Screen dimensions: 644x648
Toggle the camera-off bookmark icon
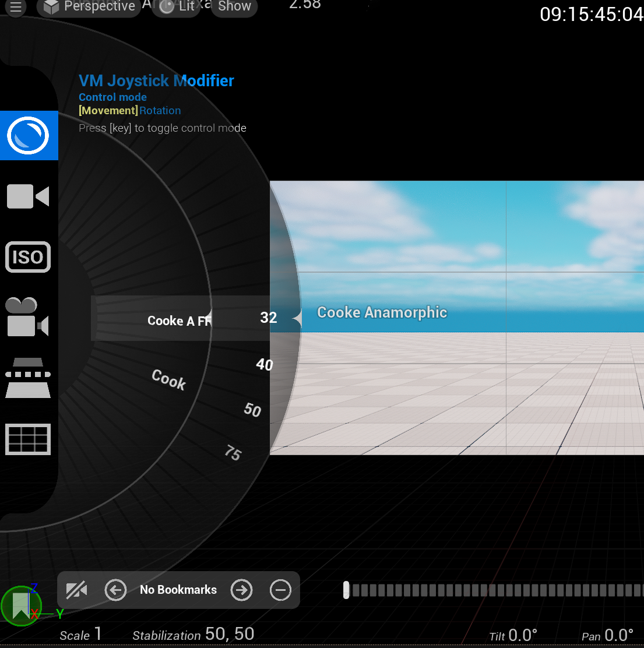pyautogui.click(x=76, y=590)
